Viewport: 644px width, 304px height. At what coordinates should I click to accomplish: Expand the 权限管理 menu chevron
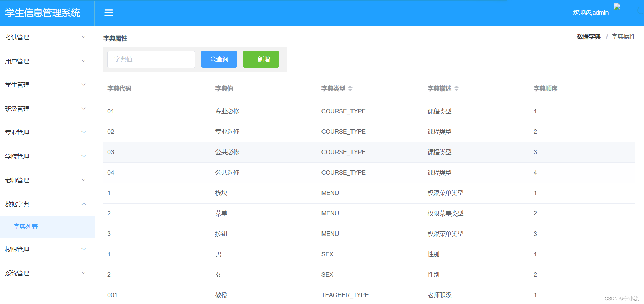tap(84, 249)
